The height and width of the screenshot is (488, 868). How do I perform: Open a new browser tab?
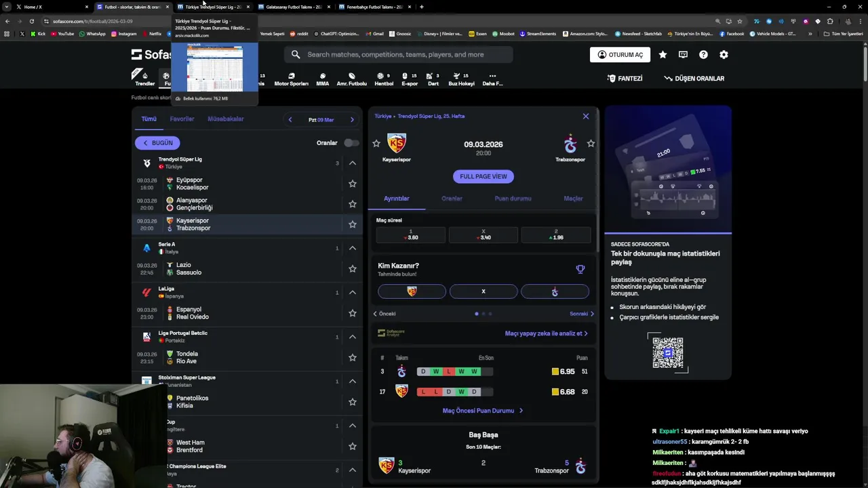pos(422,7)
